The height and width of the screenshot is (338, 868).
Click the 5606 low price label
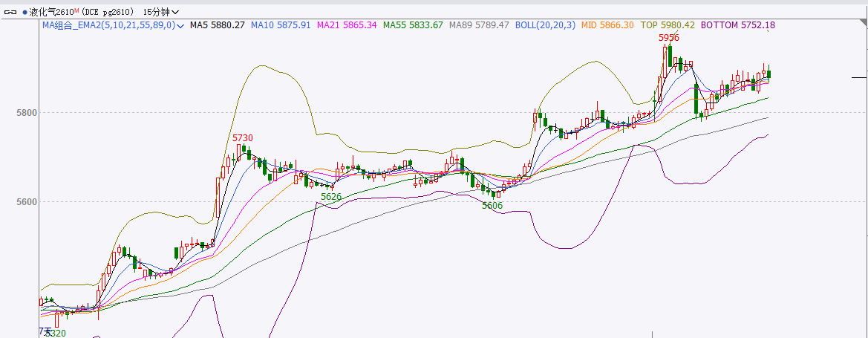(492, 206)
